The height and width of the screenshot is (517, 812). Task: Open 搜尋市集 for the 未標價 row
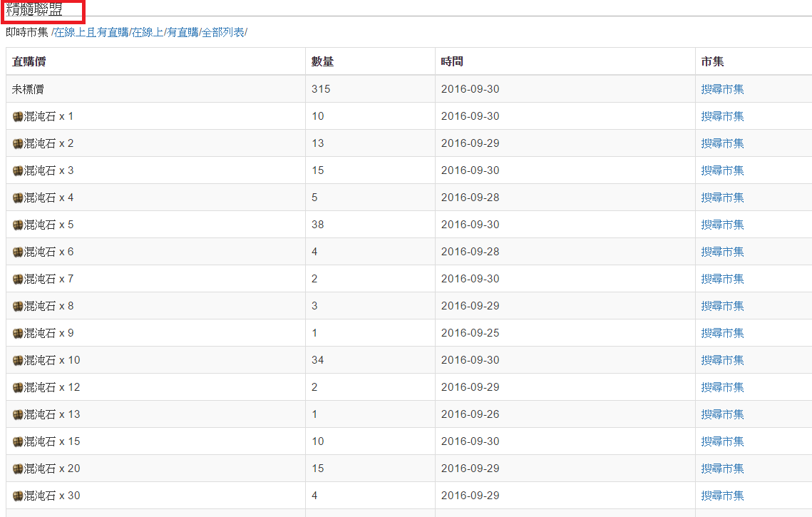click(x=722, y=89)
